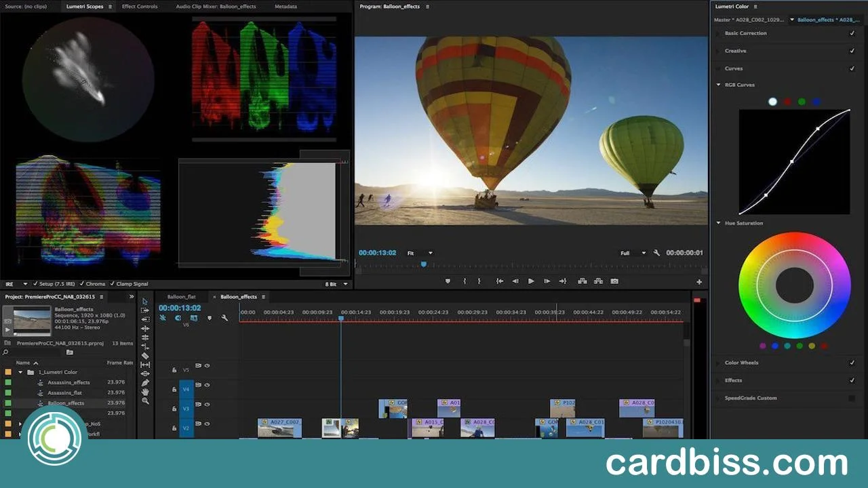The height and width of the screenshot is (488, 868).
Task: Collapse the RGB Curves section
Action: (x=718, y=85)
